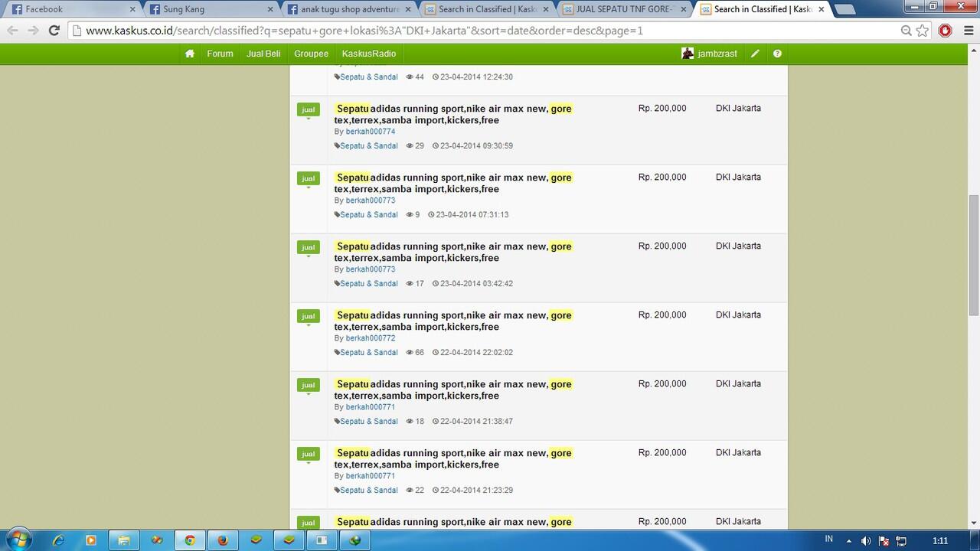Click the jambzrast profile avatar

click(x=688, y=54)
